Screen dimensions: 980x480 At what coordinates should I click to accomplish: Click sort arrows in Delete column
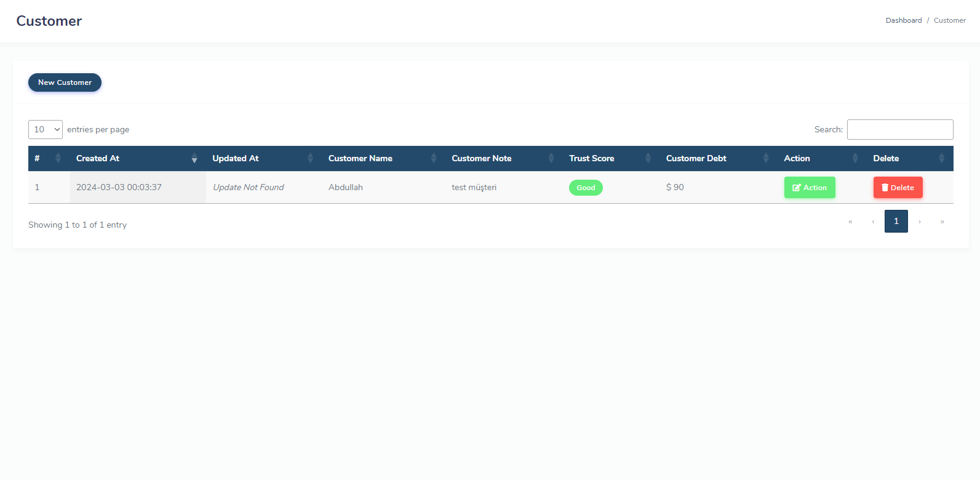(941, 158)
